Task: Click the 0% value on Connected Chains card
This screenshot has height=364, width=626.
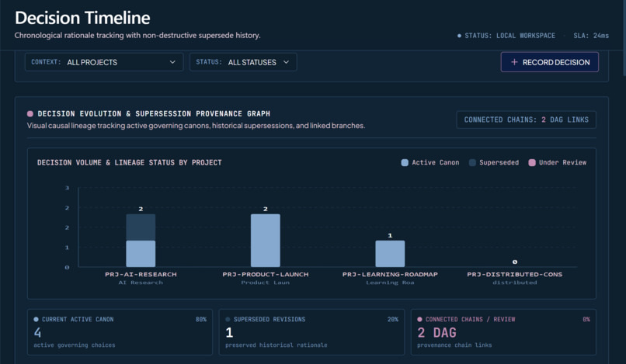Action: point(586,319)
